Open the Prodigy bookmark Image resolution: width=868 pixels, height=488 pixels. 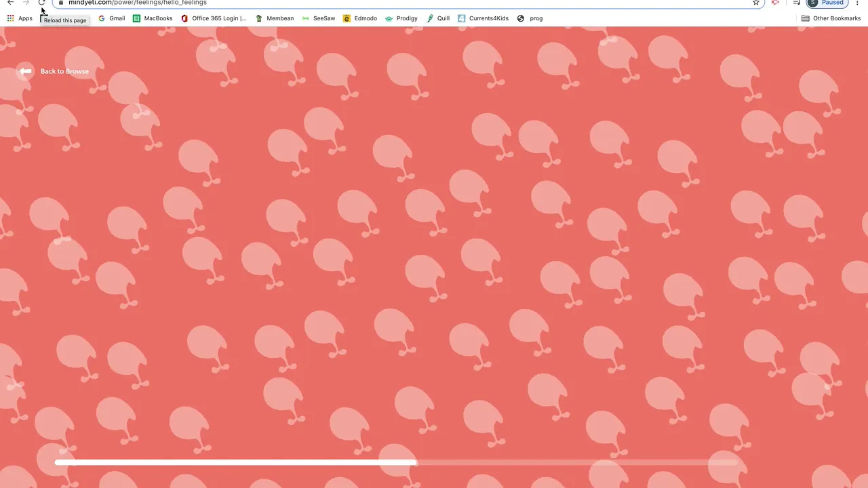point(401,18)
